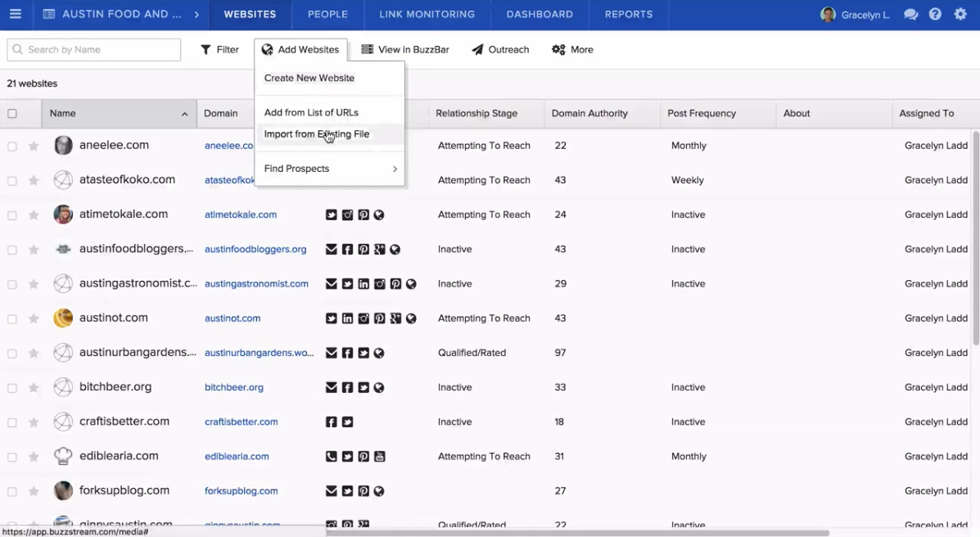This screenshot has width=980, height=537.
Task: Expand the Find Prospects submenu
Action: [x=330, y=168]
